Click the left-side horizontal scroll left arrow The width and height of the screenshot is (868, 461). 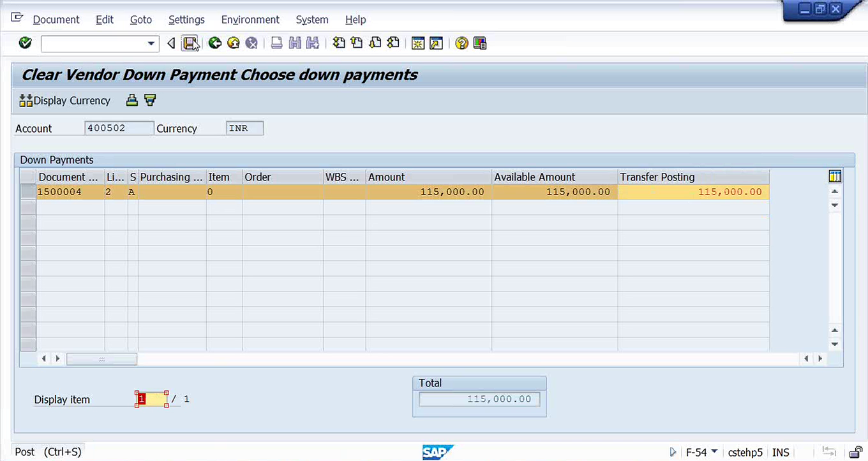point(44,359)
